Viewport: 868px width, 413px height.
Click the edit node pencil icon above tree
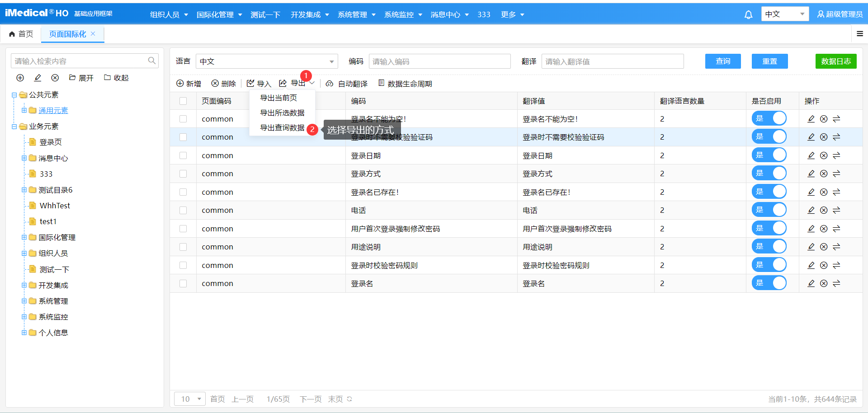[38, 78]
